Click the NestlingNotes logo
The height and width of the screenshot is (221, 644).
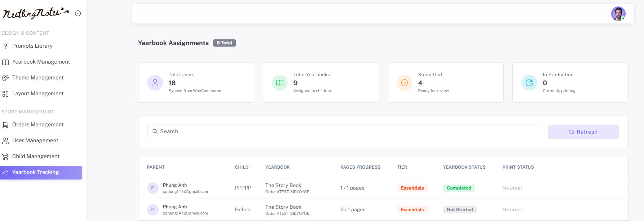pos(36,13)
